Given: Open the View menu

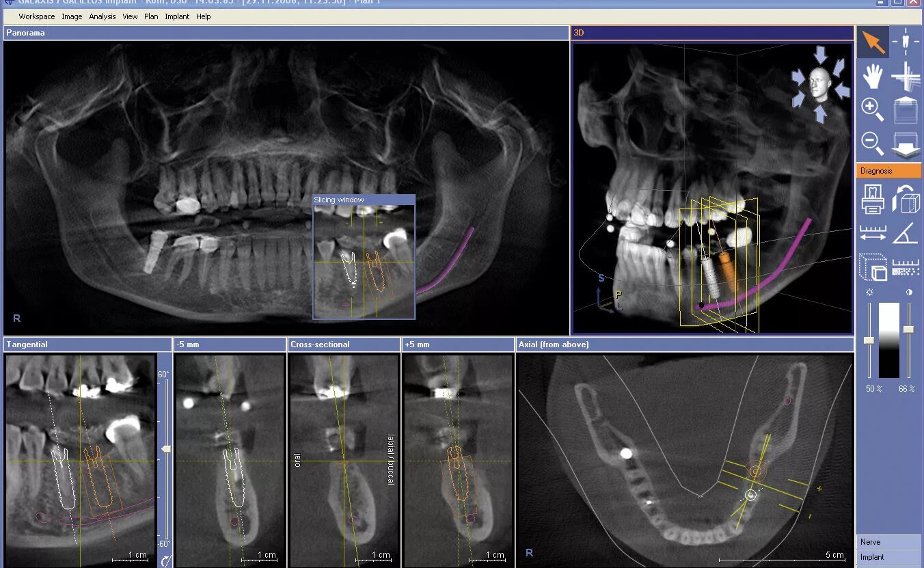Looking at the screenshot, I should [x=130, y=16].
